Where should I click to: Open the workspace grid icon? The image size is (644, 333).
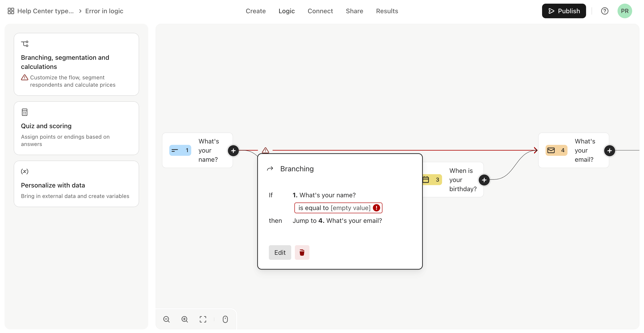tap(11, 11)
